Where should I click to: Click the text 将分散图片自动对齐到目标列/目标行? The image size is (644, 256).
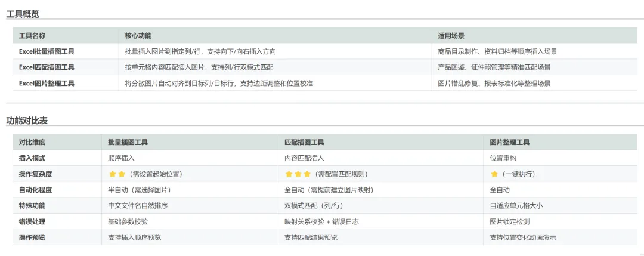[x=179, y=83]
